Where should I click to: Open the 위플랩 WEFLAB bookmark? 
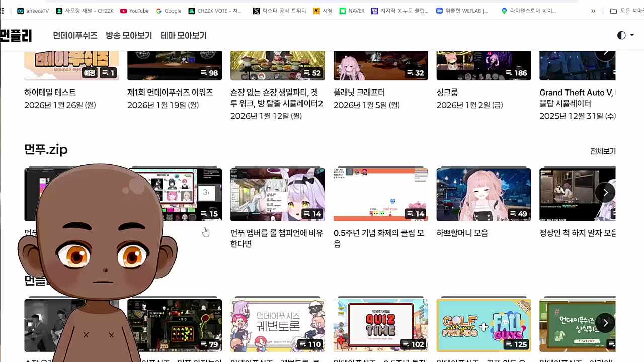(x=462, y=11)
